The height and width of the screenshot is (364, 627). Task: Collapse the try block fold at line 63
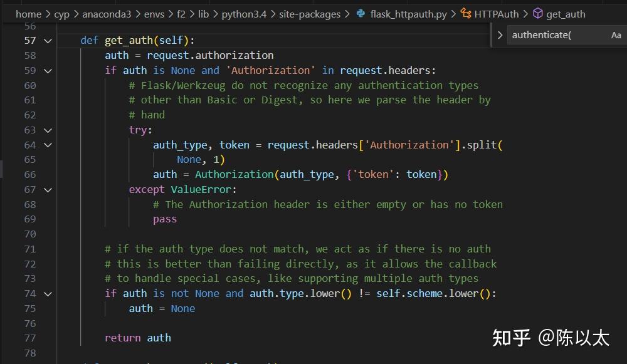pyautogui.click(x=47, y=130)
